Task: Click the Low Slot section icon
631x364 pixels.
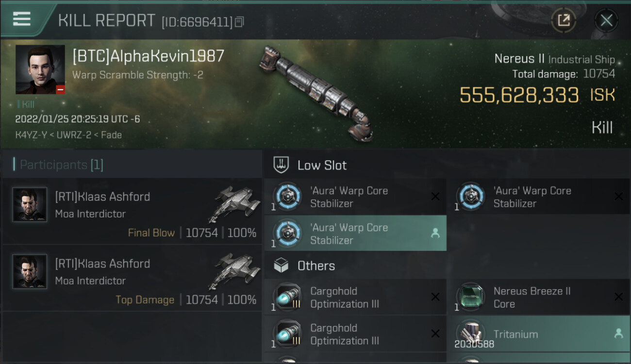Action: pos(281,165)
